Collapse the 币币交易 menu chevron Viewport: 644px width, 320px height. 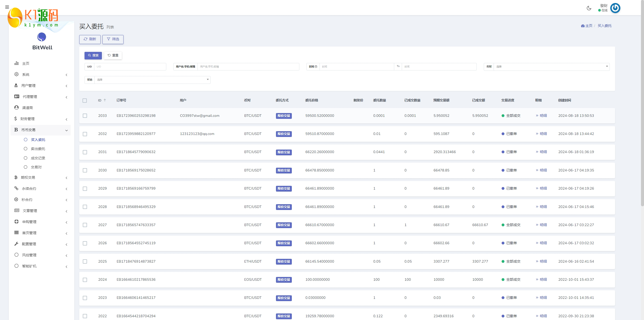coord(66,130)
